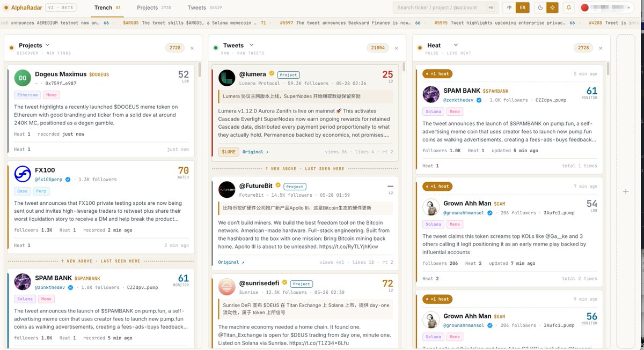Image resolution: width=644 pixels, height=350 pixels.
Task: Click contract address 0x759f…e987
Action: 61,83
